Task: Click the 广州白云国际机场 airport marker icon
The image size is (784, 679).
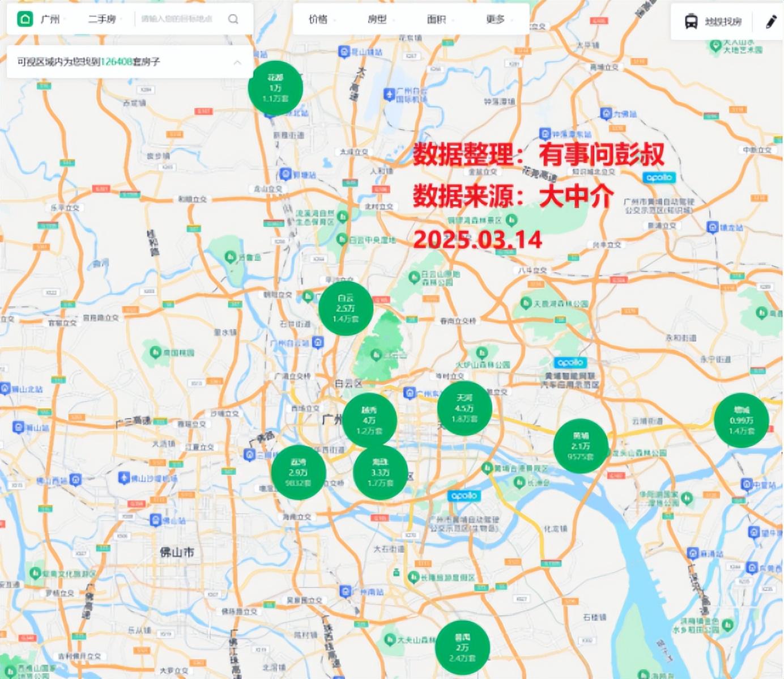Action: pos(389,94)
